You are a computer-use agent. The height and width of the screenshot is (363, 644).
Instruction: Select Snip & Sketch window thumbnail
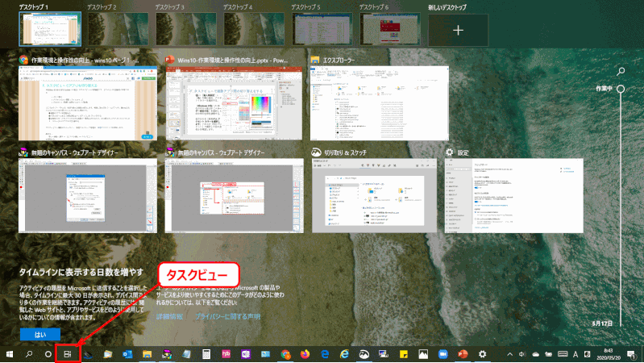pos(374,196)
